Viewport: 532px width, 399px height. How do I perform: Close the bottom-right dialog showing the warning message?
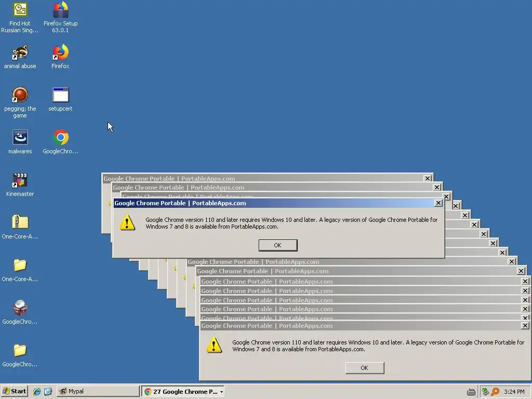pos(525,325)
